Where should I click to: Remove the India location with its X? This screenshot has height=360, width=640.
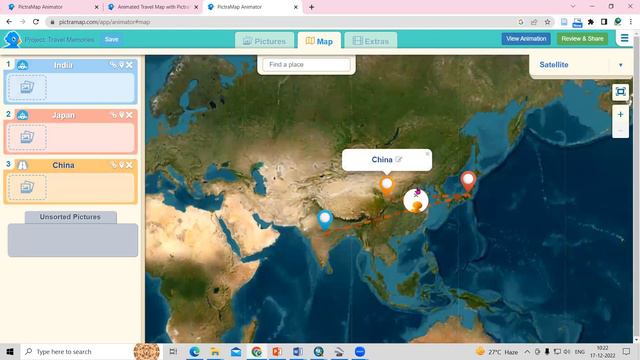(129, 65)
